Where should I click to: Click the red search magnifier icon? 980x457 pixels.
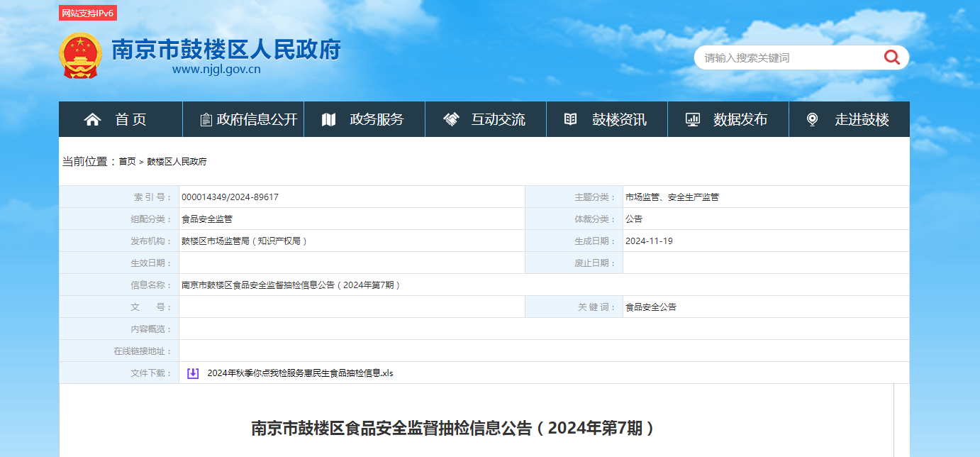coord(891,57)
